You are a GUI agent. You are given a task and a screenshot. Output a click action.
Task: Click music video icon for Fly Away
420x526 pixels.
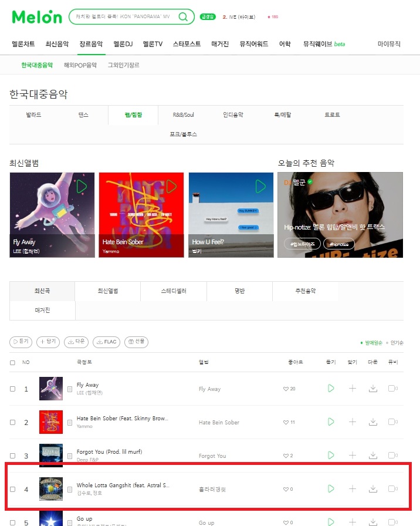[x=391, y=389]
